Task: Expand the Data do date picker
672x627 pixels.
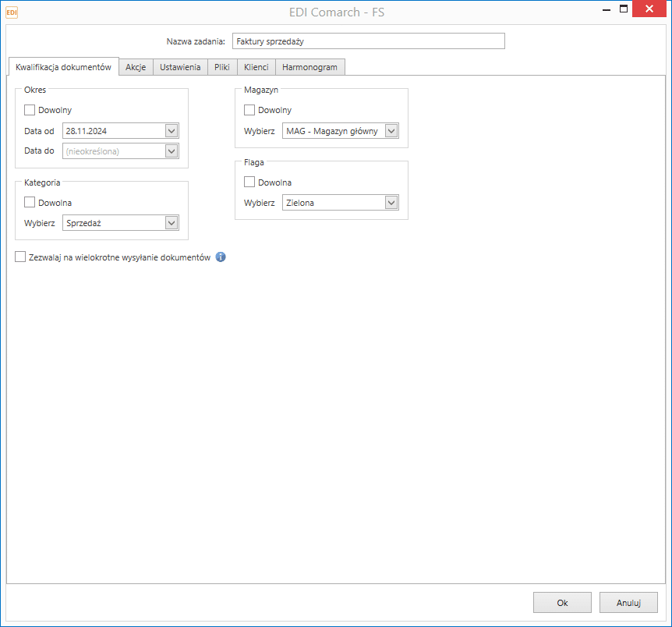Action: pos(172,151)
